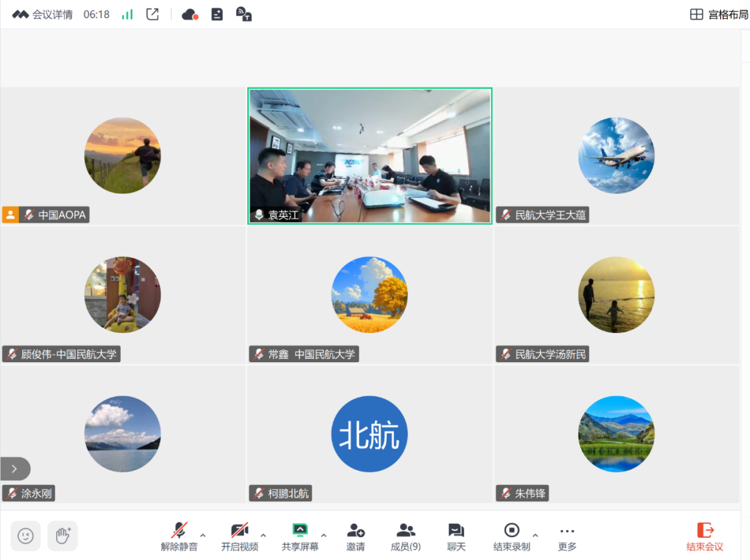Image resolution: width=750 pixels, height=560 pixels.
Task: Click the cloud recording status icon
Action: click(x=190, y=14)
